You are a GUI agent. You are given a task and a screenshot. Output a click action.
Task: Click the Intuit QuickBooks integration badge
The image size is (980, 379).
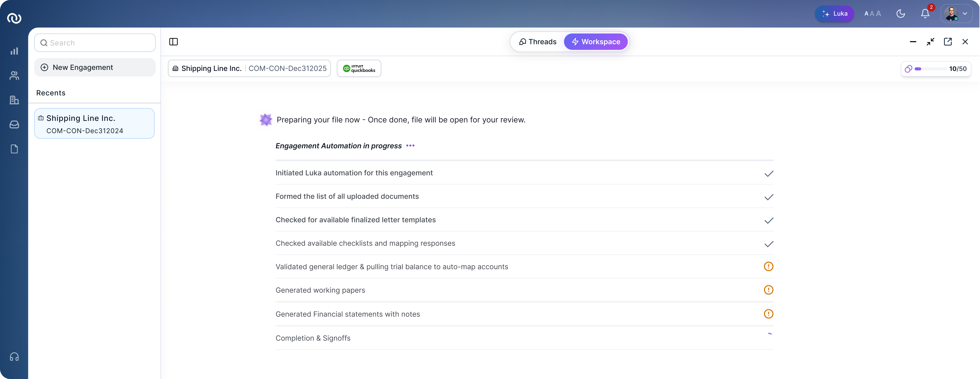tap(359, 68)
